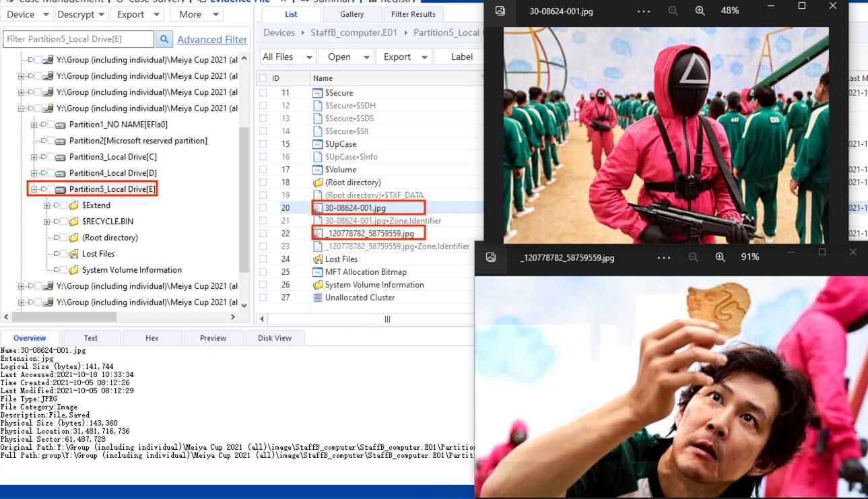Viewport: 868px width, 499px height.
Task: Click the drive icon of Partition1_NO NAME[EFIa0]
Action: [60, 125]
